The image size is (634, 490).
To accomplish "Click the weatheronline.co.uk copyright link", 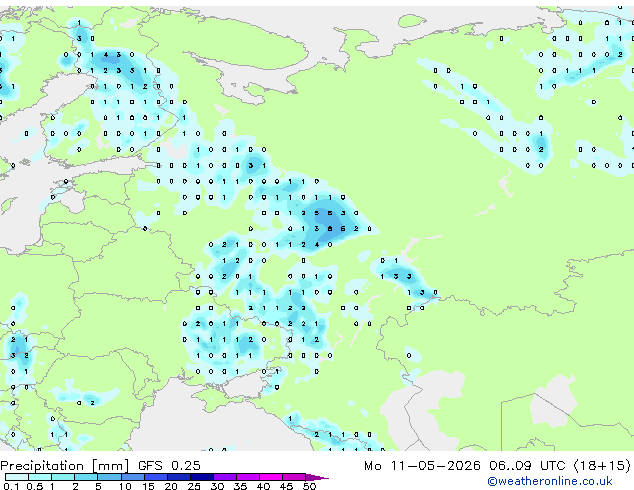I will pyautogui.click(x=550, y=481).
